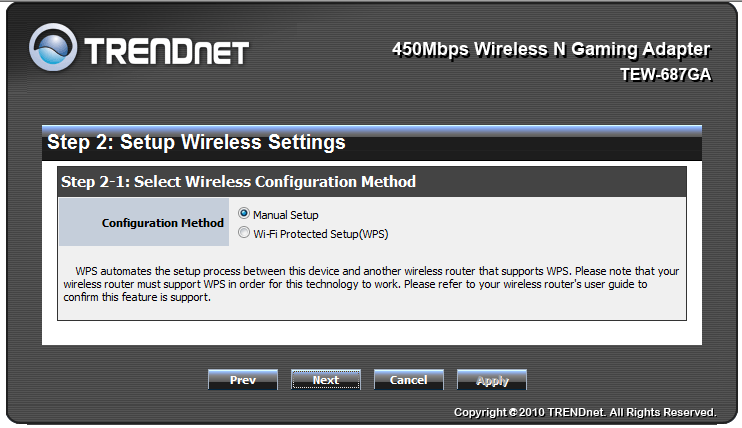This screenshot has height=428, width=742.
Task: Click the Configuration Method label cell
Action: pos(144,222)
